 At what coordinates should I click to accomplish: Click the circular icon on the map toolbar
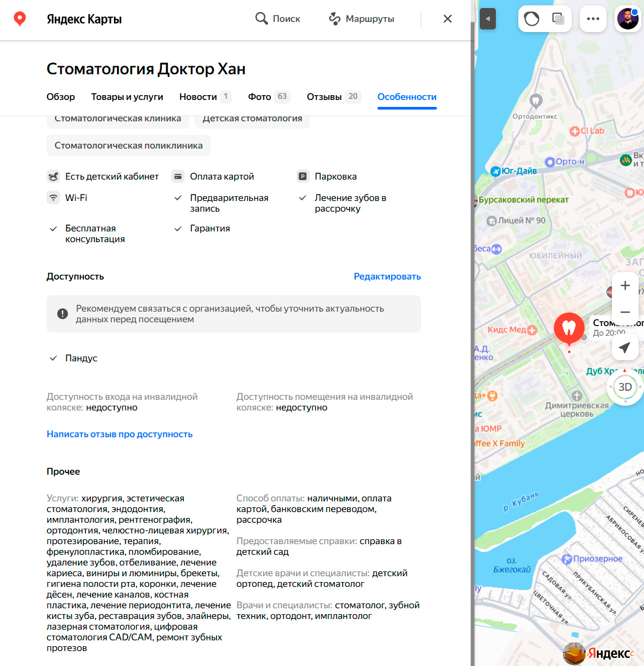pyautogui.click(x=532, y=19)
